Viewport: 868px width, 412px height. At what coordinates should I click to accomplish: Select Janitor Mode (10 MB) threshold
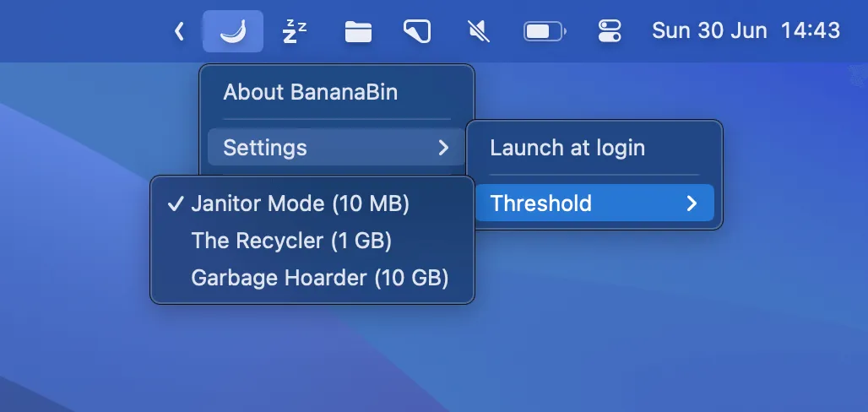click(300, 203)
